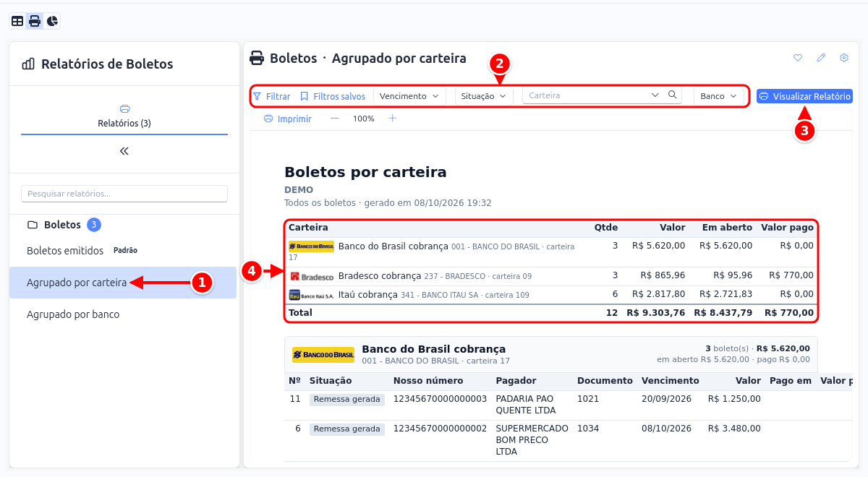Click the Boletos count badge 3
868x477 pixels.
[94, 225]
